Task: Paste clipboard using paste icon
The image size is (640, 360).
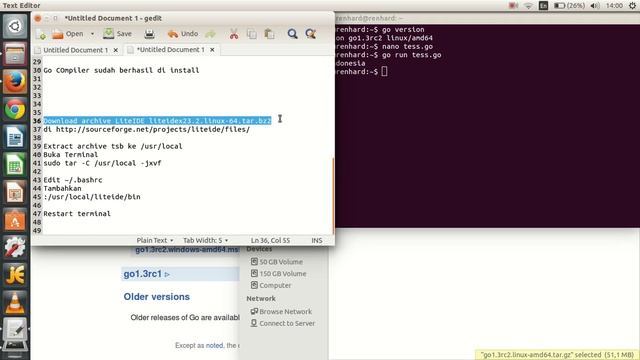Action: tap(269, 34)
